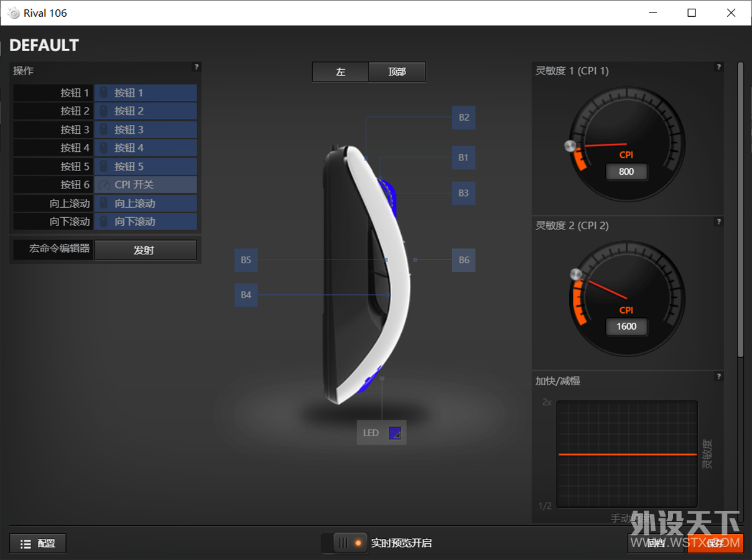Open the 配置 list button
The height and width of the screenshot is (560, 752).
click(x=38, y=544)
